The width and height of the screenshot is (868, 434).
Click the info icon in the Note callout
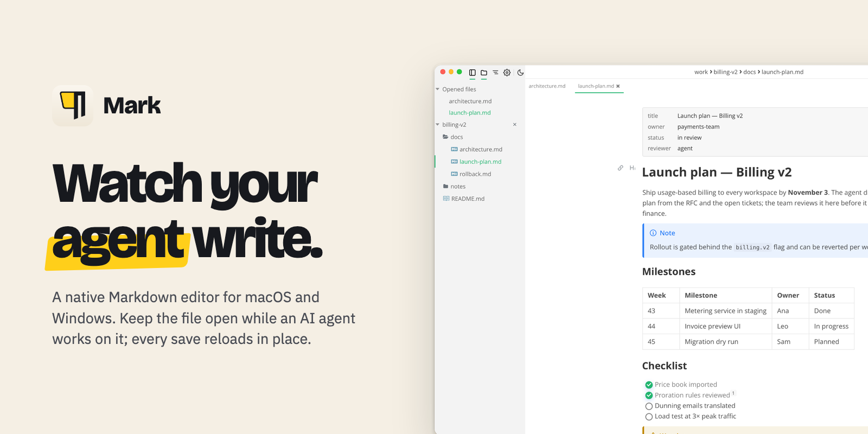(653, 233)
